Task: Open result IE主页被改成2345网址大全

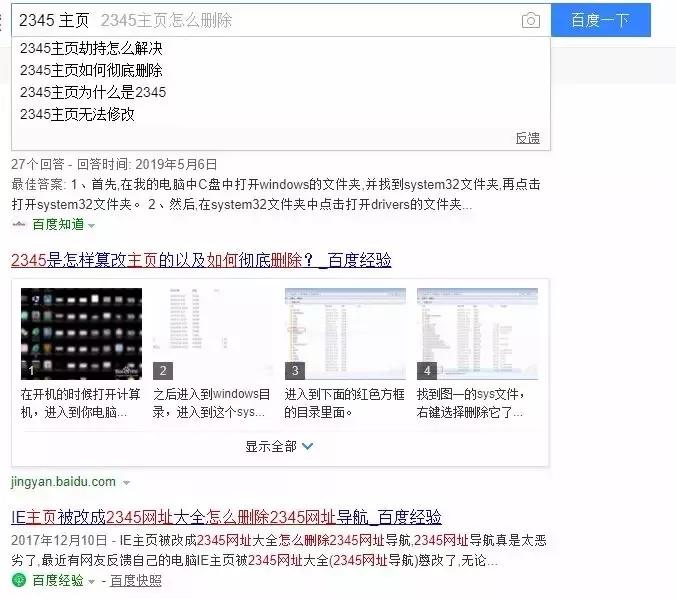Action: [x=225, y=517]
